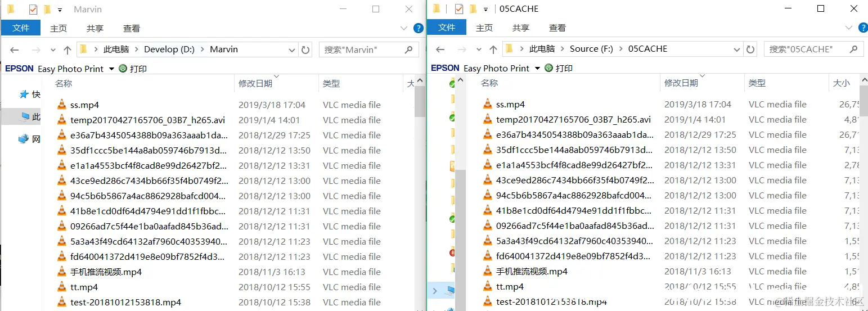This screenshot has height=311, width=868.
Task: Open recent locations dropdown in Marvin window
Action: coord(53,50)
